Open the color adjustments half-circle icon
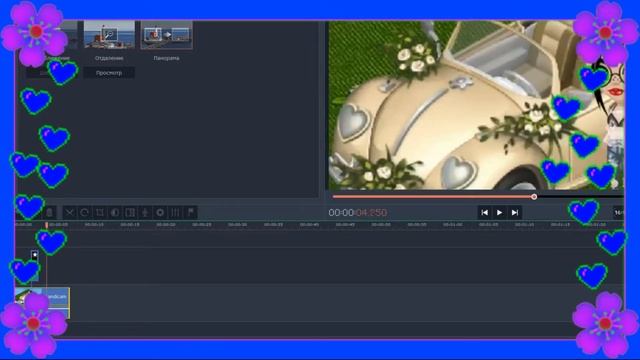The width and height of the screenshot is (640, 360). 115,213
